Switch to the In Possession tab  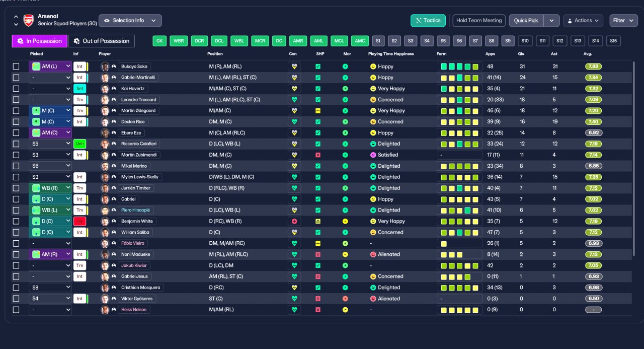39,41
